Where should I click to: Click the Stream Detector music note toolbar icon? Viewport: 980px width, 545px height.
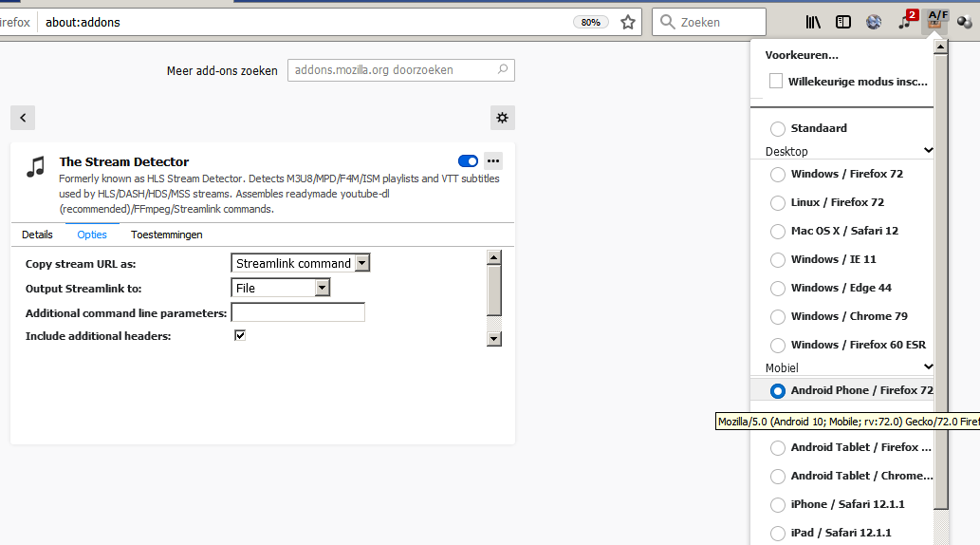click(906, 21)
